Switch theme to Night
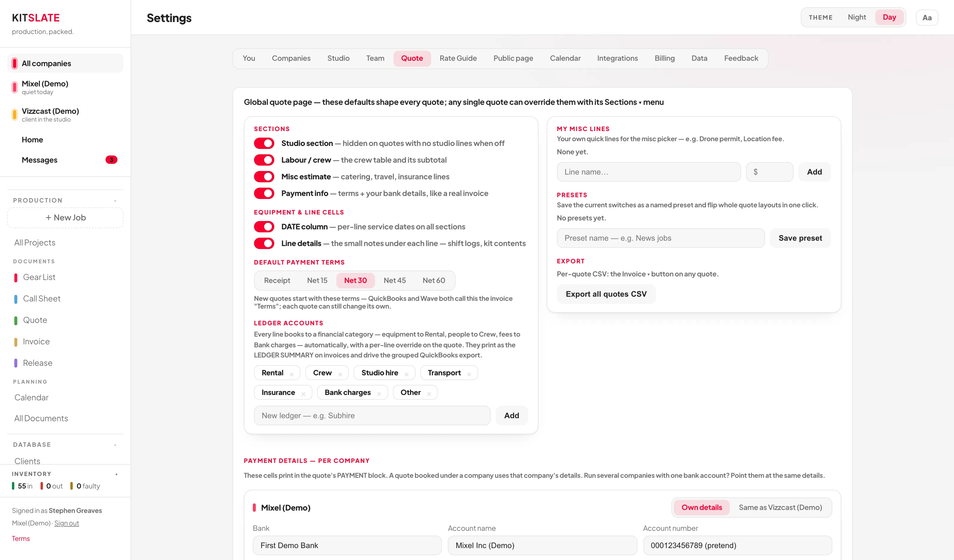This screenshot has height=560, width=954. point(857,17)
